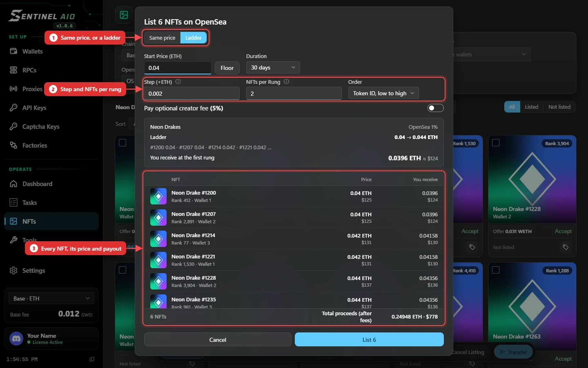The image size is (588, 368).
Task: Click the 'v1.0.6' version tag
Action: point(65,26)
